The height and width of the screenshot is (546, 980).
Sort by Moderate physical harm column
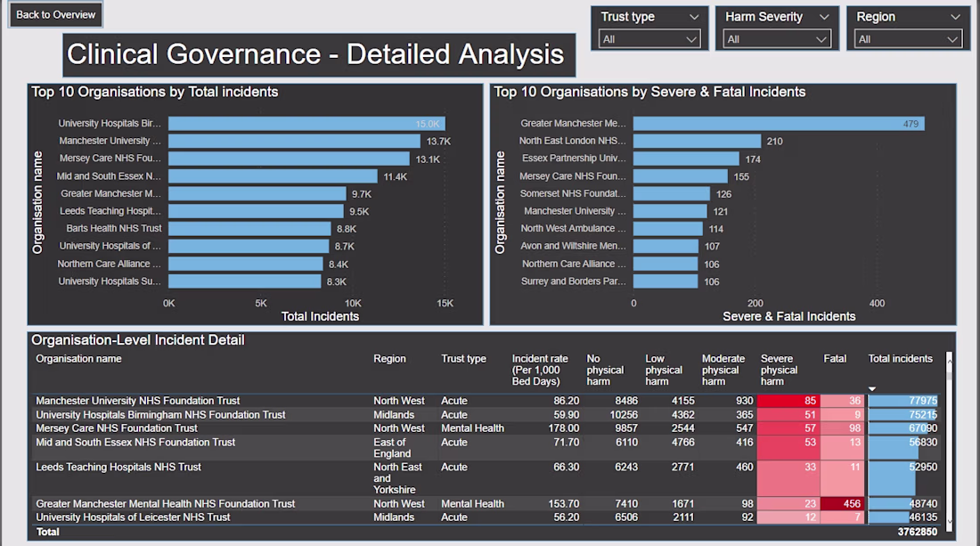pyautogui.click(x=723, y=370)
